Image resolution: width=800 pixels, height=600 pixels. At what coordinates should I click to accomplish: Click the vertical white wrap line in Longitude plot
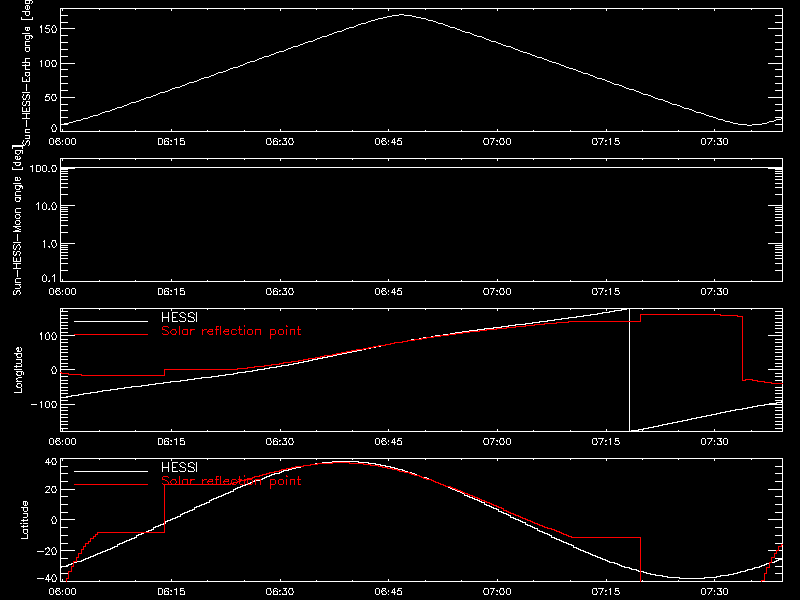pos(630,370)
